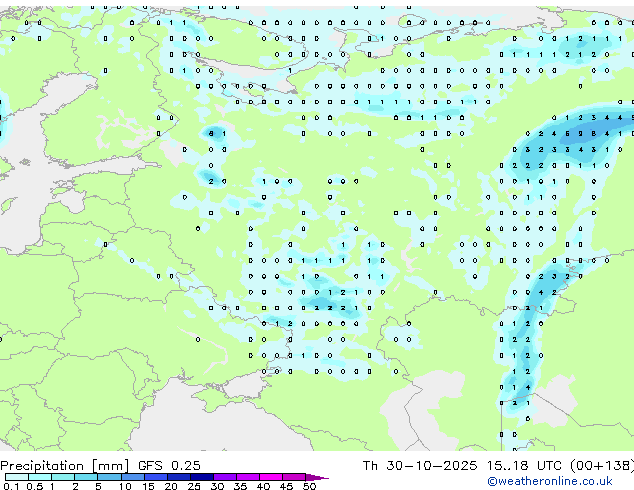Select the 2–5 mm legend color box

pos(86,477)
